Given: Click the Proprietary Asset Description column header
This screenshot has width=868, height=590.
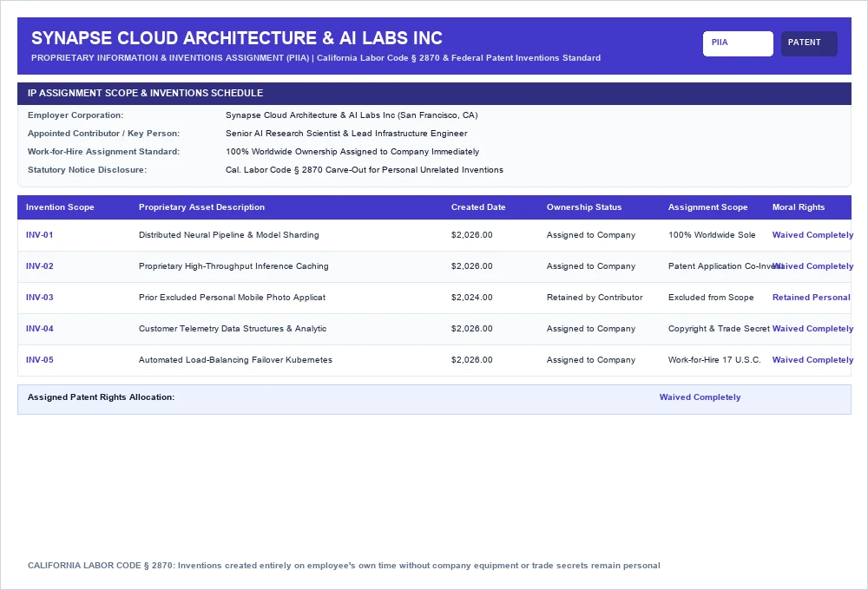Looking at the screenshot, I should 201,207.
